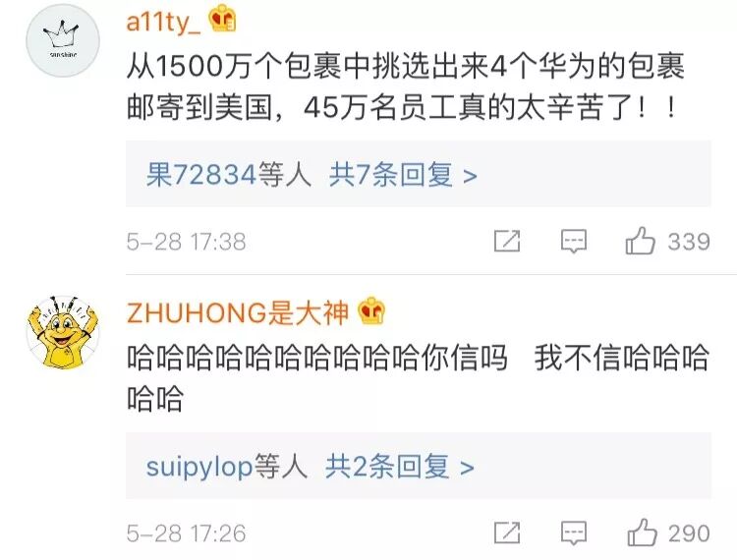Open the a11ty_ username link
This screenshot has width=737, height=560.
[163, 22]
